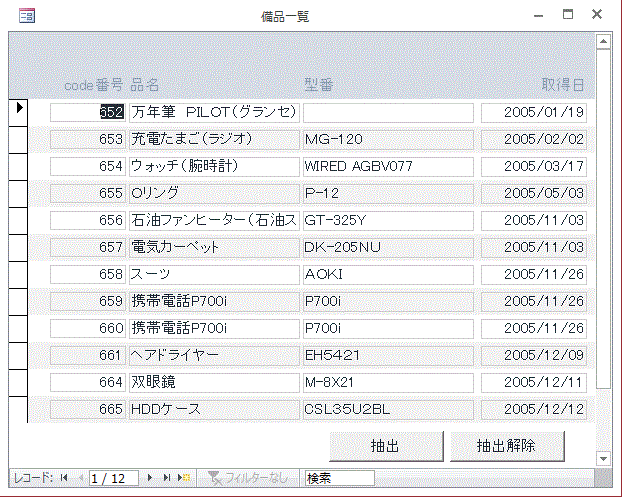Screen dimensions: 623x497
Task: Click date 2005/12/09
Action: point(534,356)
